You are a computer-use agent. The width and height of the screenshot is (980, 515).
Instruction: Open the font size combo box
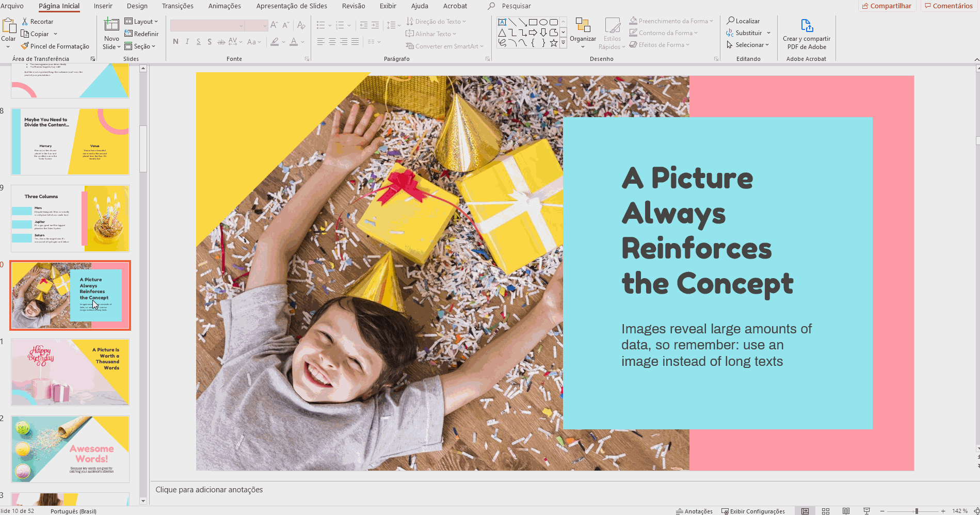click(x=256, y=25)
